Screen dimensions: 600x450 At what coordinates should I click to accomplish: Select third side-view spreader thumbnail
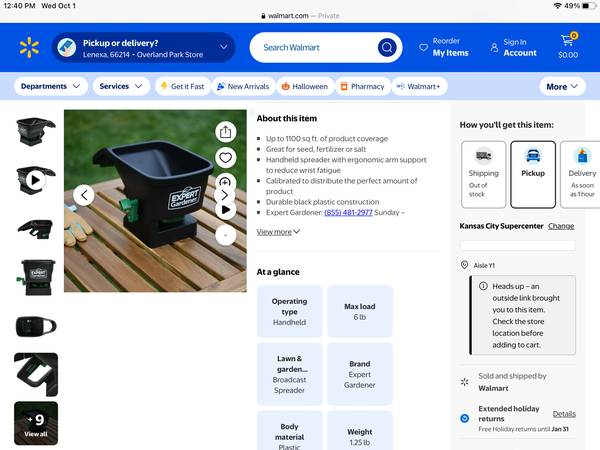(x=36, y=228)
